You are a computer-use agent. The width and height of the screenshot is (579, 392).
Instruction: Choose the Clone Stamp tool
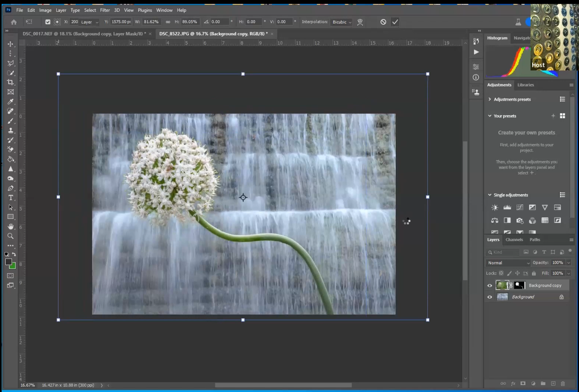coord(11,131)
